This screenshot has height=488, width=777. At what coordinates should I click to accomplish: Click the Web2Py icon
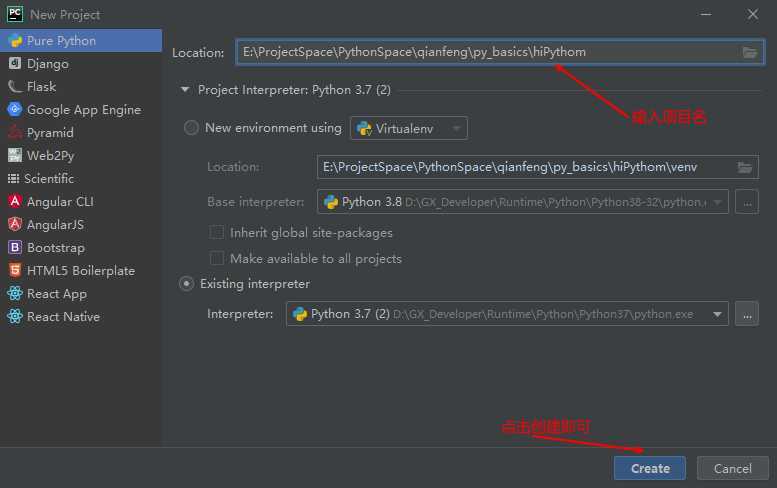tap(15, 156)
